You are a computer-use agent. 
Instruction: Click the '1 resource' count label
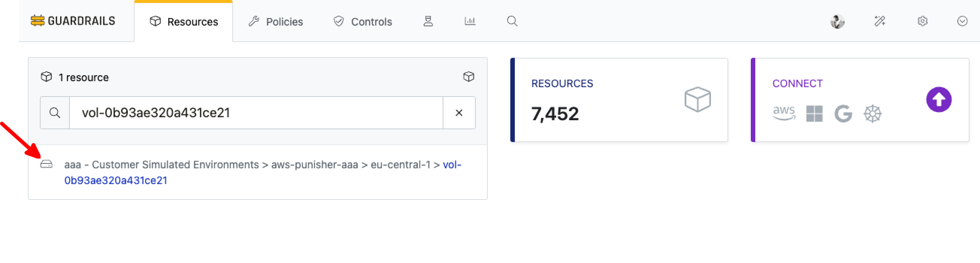[x=83, y=77]
